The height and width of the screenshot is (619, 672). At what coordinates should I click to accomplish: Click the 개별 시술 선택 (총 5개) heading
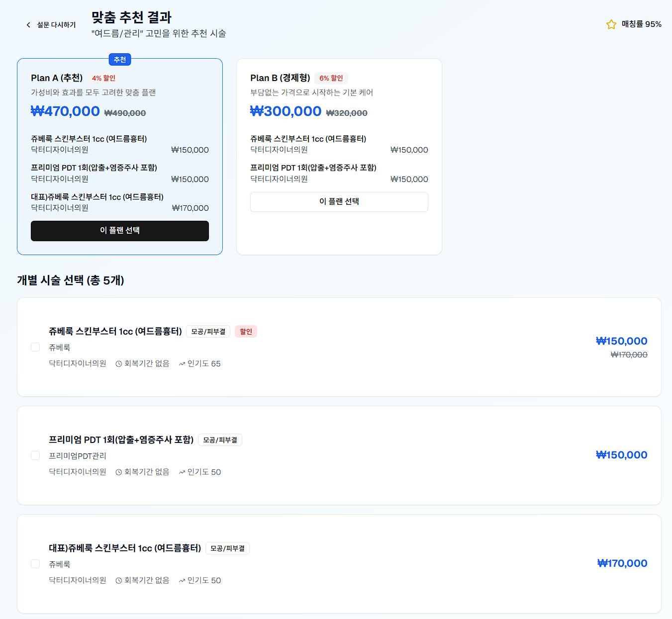point(71,280)
